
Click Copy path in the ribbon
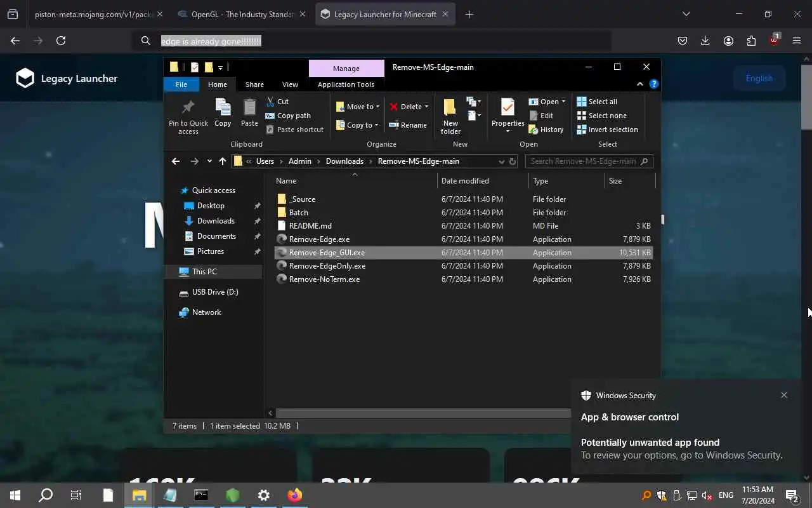287,116
